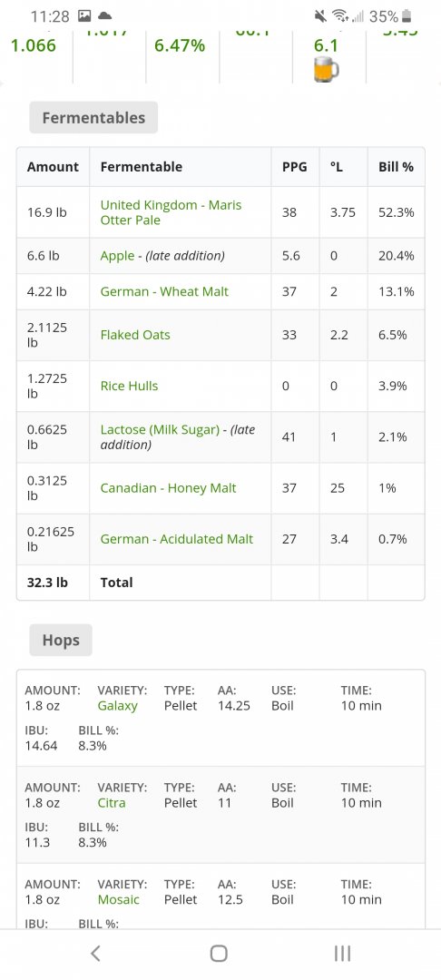
Task: Tap the image notification icon
Action: pos(84,15)
